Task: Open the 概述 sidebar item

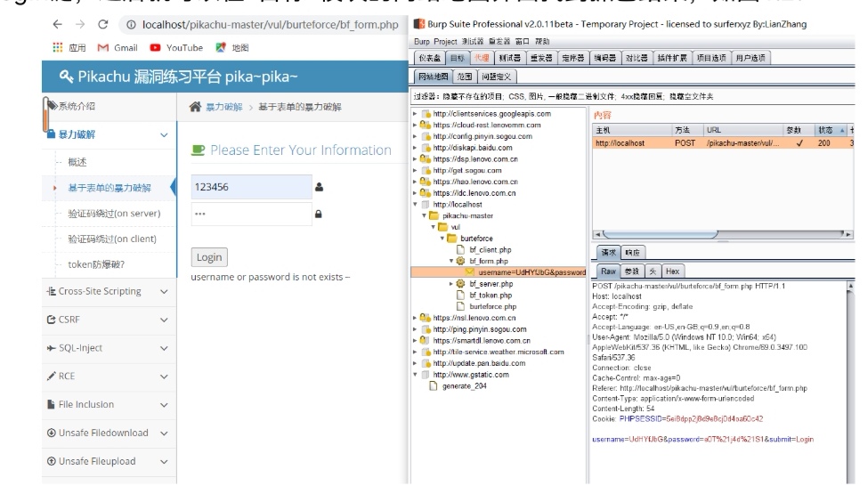Action: (x=77, y=162)
